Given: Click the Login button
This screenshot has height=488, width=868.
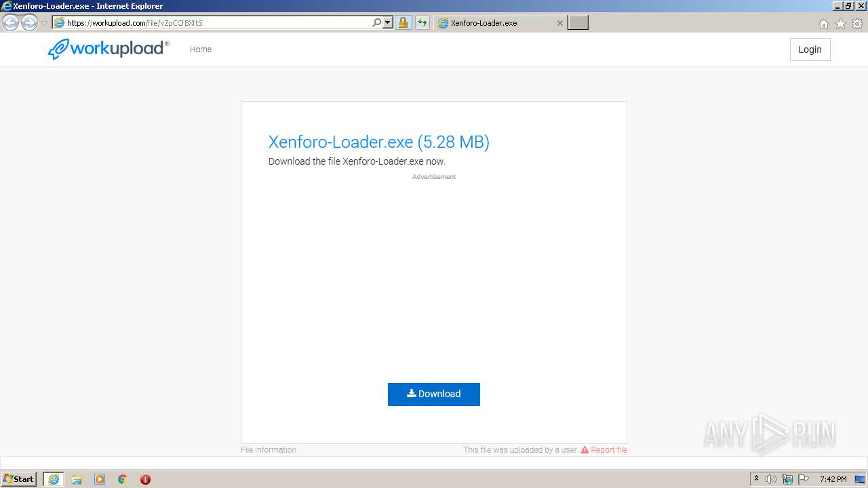Looking at the screenshot, I should pos(810,49).
